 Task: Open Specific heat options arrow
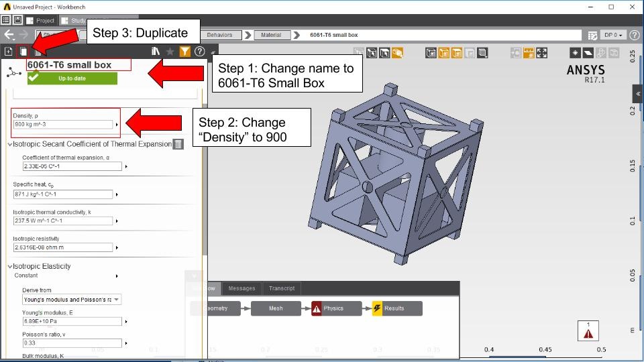click(117, 194)
